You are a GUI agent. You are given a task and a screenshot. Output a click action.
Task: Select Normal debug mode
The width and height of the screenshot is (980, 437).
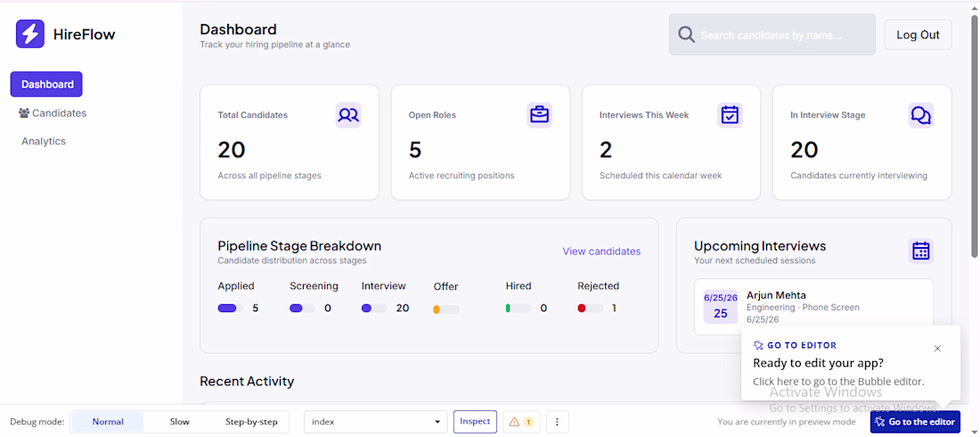[108, 422]
